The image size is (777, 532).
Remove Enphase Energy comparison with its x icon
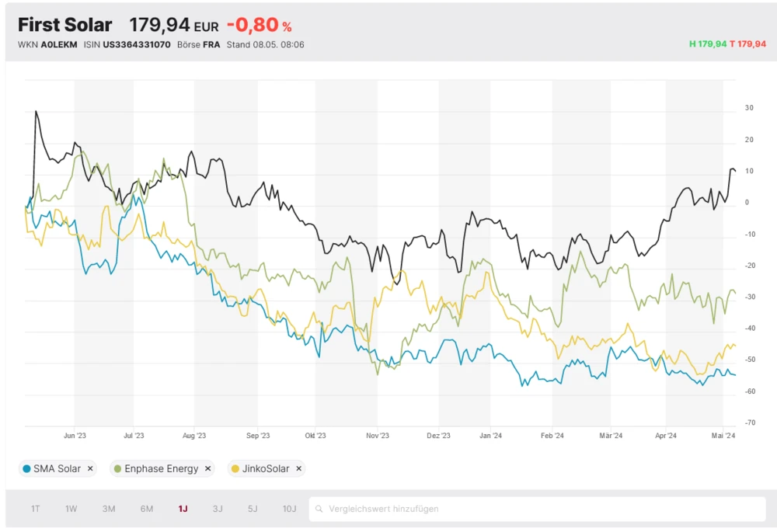207,469
